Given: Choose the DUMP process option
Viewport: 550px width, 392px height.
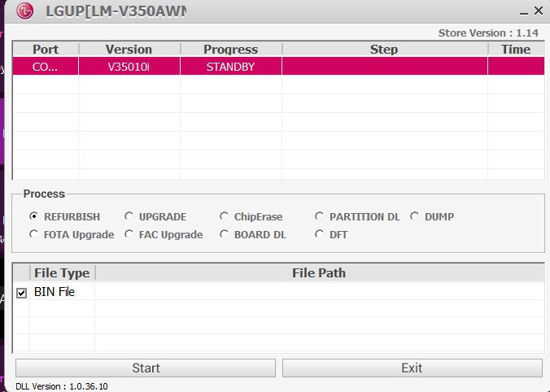Looking at the screenshot, I should pyautogui.click(x=415, y=216).
